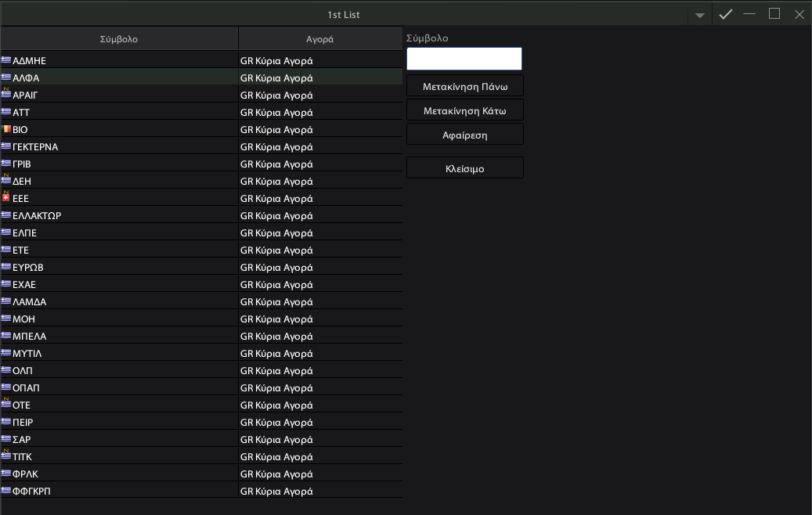
Task: Select the ΕΥΡΩΒ symbol text
Action: (28, 268)
